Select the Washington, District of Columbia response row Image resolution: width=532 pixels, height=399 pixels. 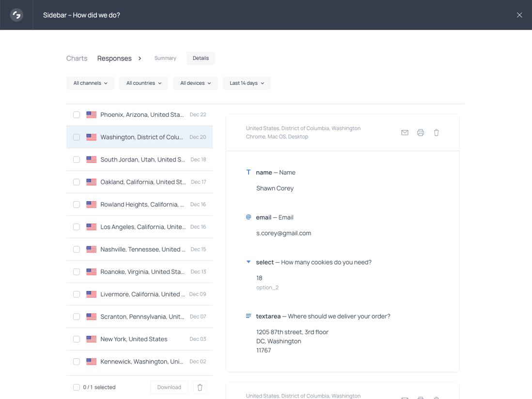click(x=141, y=137)
